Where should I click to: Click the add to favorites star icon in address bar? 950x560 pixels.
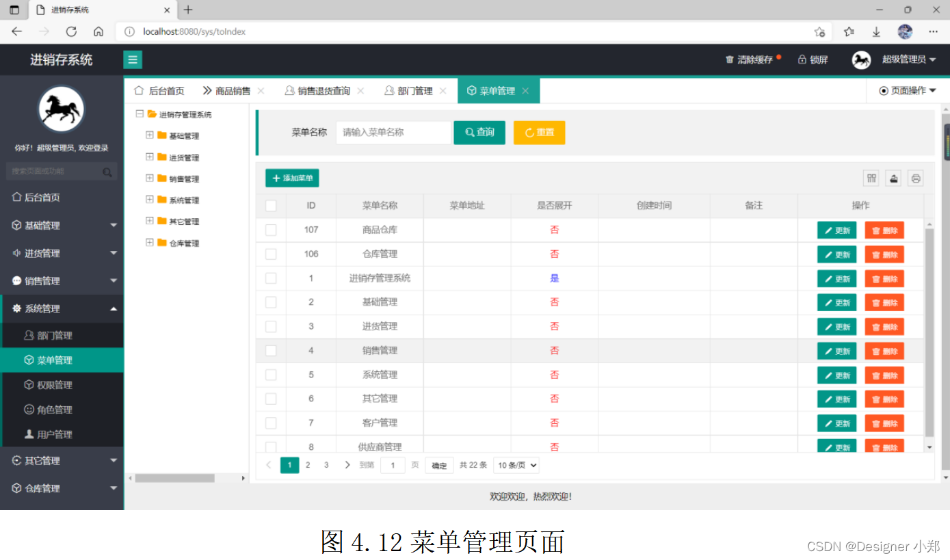click(819, 31)
